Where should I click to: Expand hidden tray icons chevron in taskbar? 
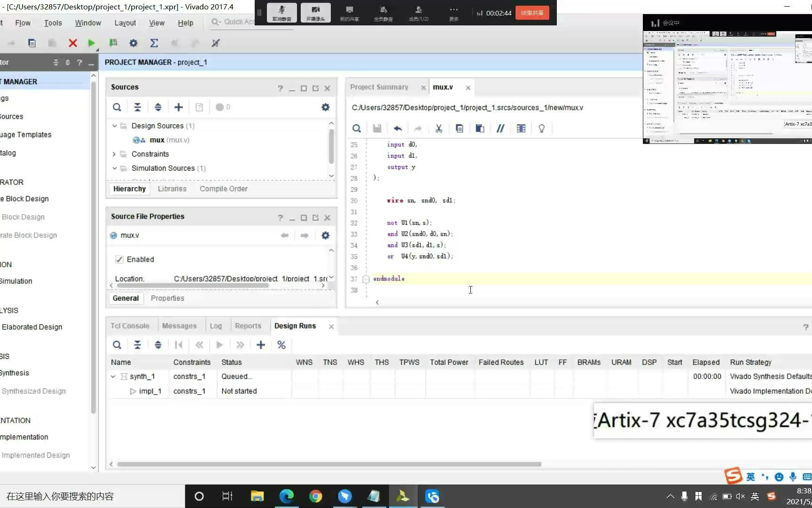pos(671,496)
